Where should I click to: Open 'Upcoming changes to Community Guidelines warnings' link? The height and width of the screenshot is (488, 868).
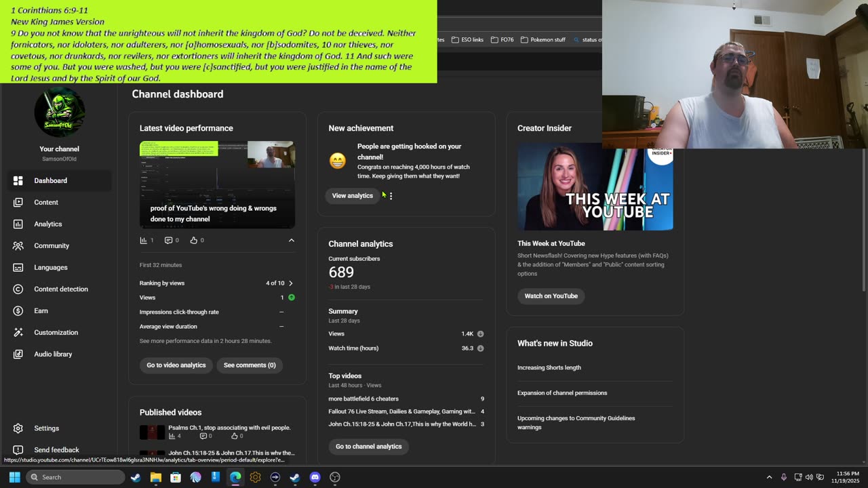coord(576,423)
